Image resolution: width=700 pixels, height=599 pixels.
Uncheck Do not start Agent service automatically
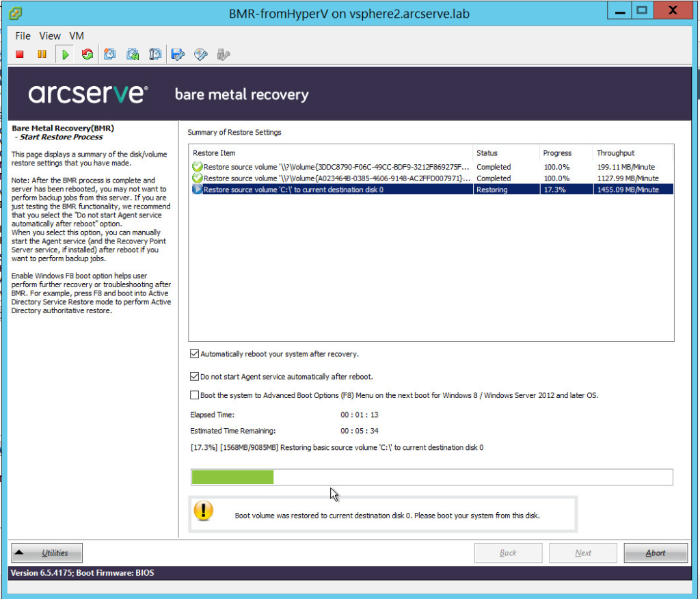pyautogui.click(x=194, y=377)
